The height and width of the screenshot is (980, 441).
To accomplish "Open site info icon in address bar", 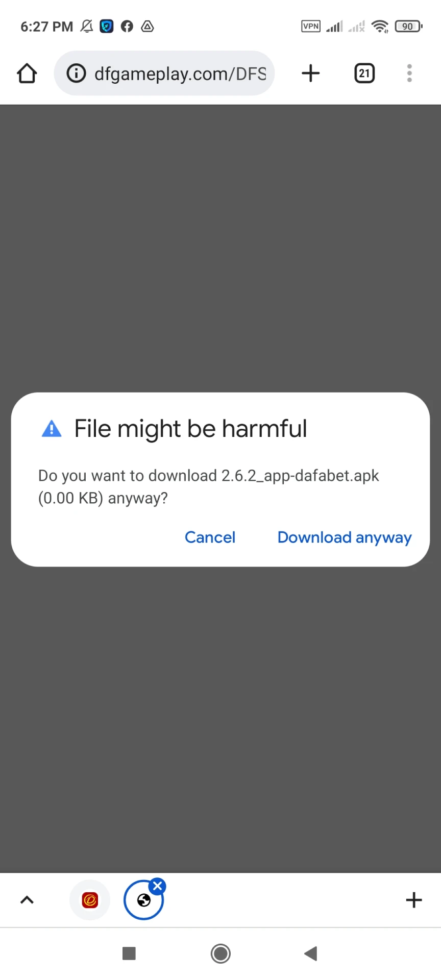I will pos(76,73).
